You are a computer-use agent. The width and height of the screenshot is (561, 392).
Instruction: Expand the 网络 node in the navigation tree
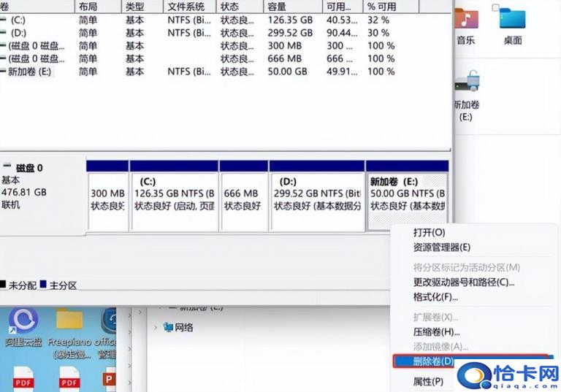coord(156,327)
